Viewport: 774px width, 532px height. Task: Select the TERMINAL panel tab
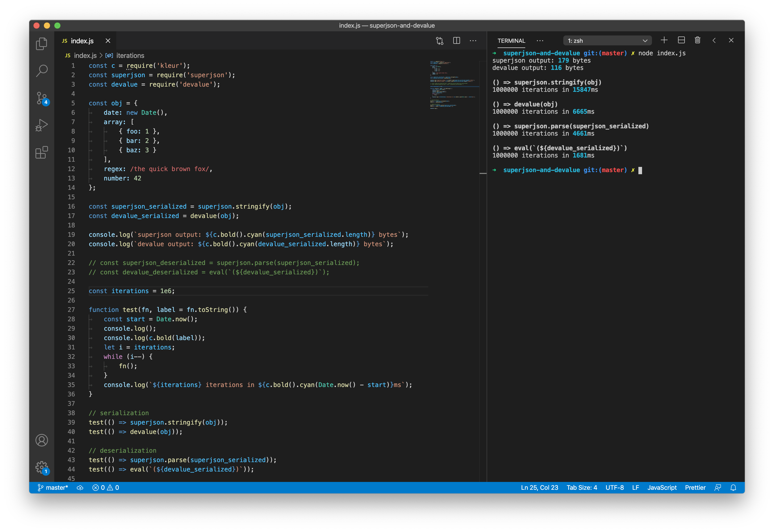(x=511, y=41)
